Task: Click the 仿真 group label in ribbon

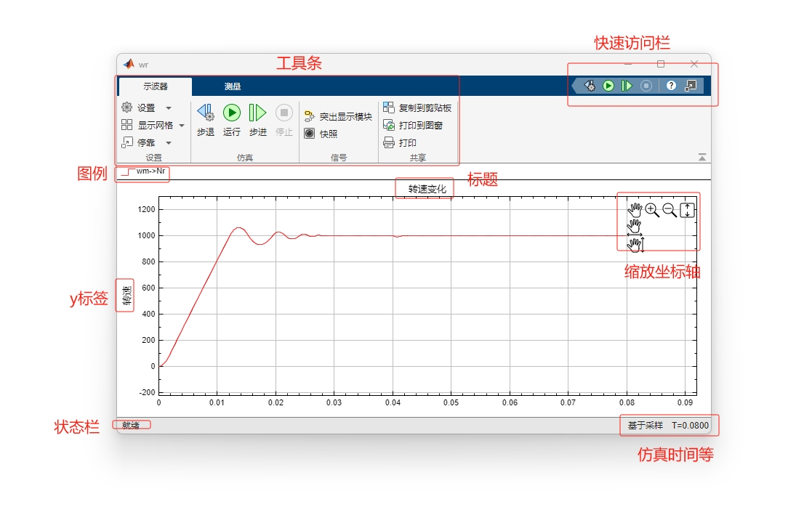Action: point(245,158)
